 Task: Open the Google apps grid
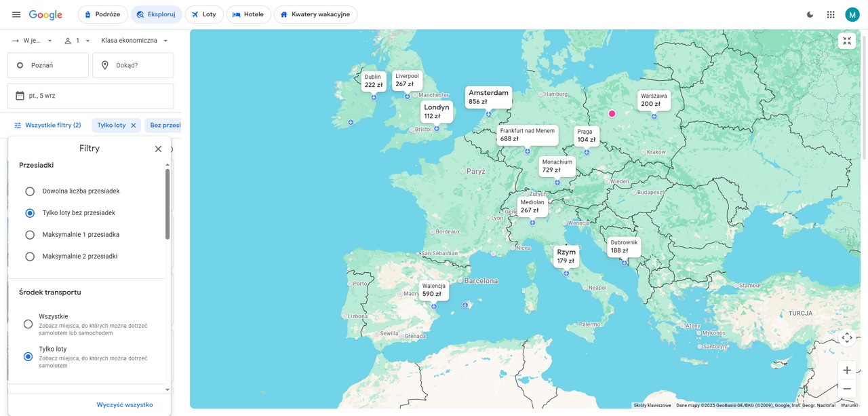coord(831,14)
